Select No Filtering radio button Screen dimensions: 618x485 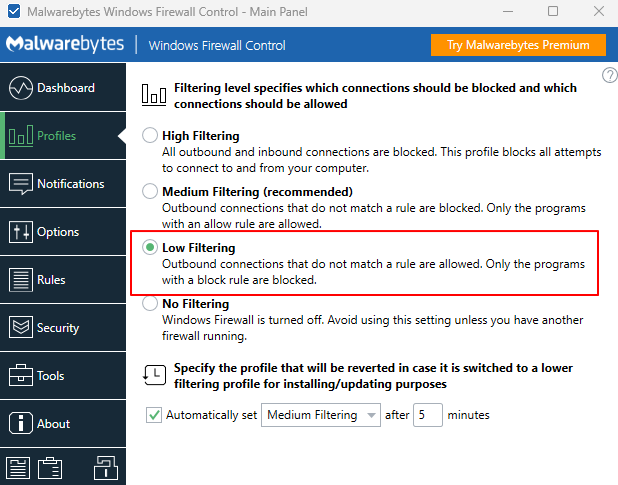point(150,303)
